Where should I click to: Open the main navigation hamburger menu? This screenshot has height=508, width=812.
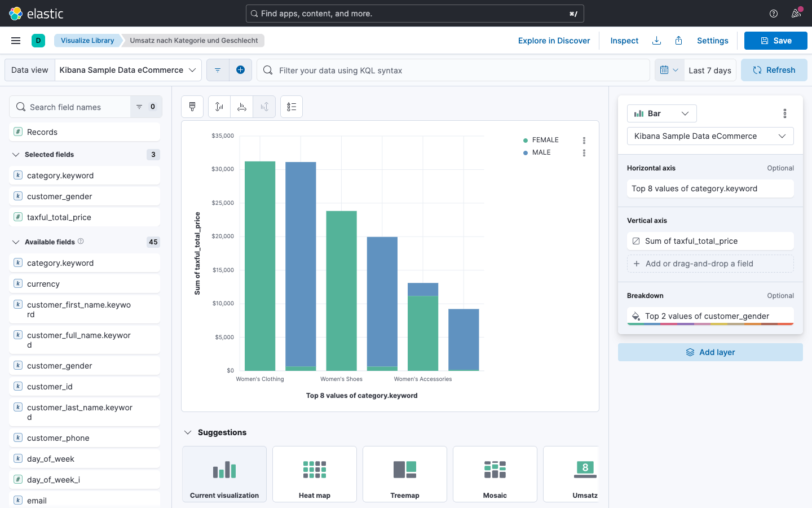(16, 41)
